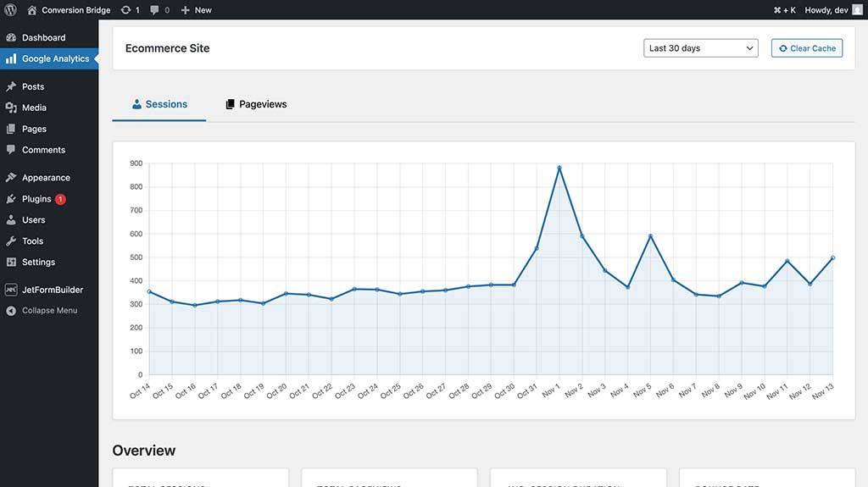This screenshot has height=487, width=868.
Task: Open the Settings menu item
Action: 38,263
